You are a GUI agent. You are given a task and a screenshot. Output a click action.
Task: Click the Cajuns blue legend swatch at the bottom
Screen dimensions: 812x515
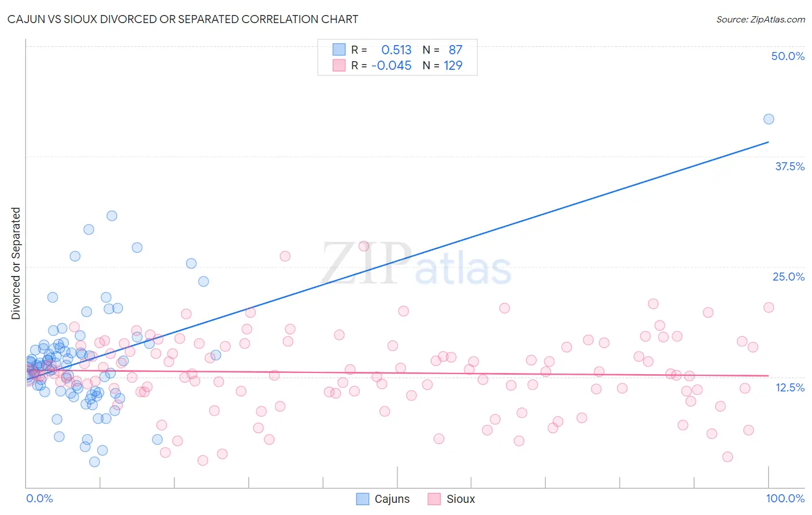tap(363, 499)
